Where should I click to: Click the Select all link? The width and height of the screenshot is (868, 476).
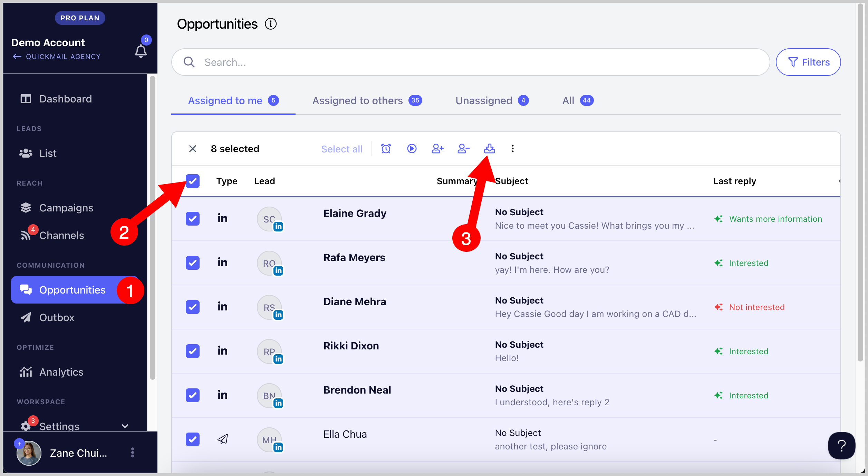click(341, 149)
